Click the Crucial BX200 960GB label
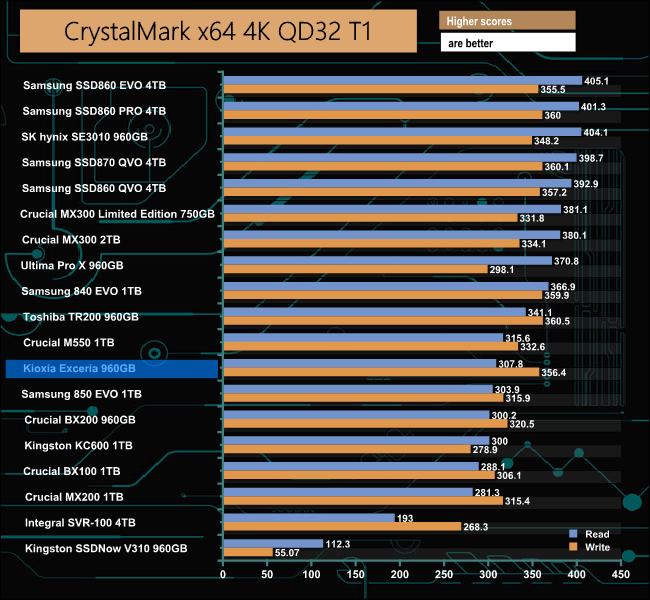 (80, 420)
